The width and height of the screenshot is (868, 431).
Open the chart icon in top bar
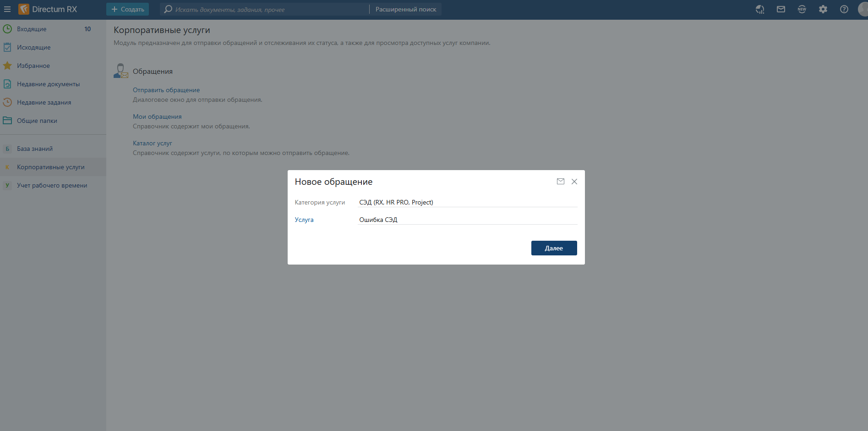[x=760, y=9]
